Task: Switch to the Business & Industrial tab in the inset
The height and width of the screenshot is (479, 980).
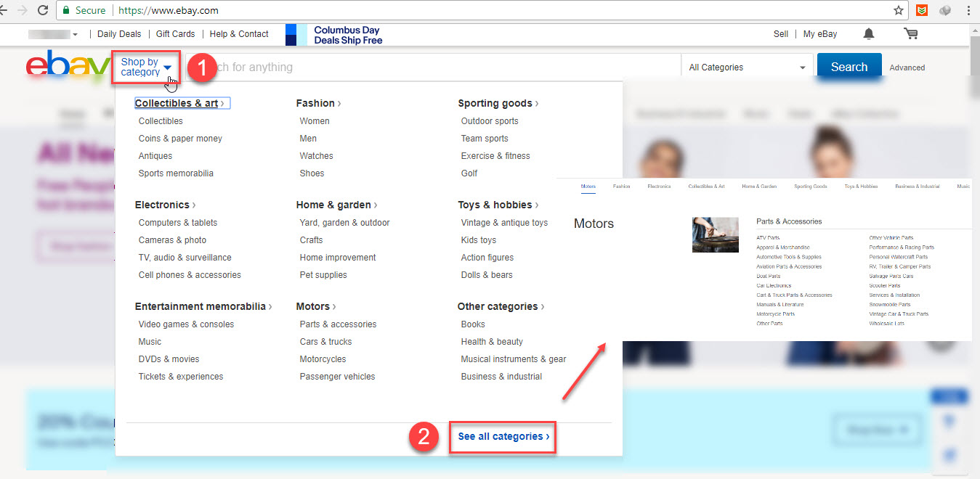Action: [x=917, y=187]
